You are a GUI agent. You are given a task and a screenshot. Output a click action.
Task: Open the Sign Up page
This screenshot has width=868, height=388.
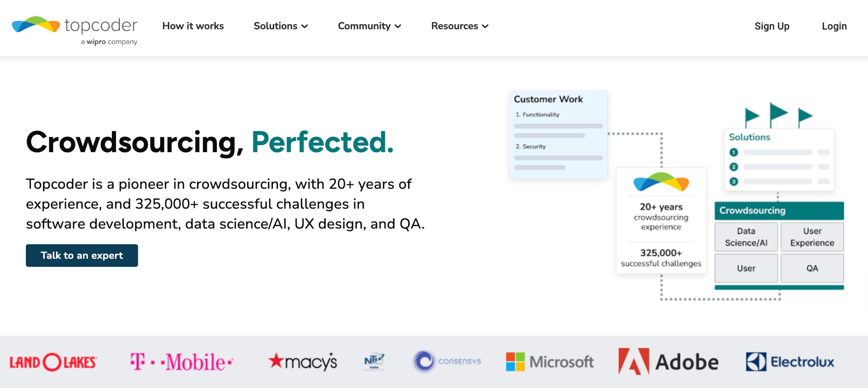(772, 26)
